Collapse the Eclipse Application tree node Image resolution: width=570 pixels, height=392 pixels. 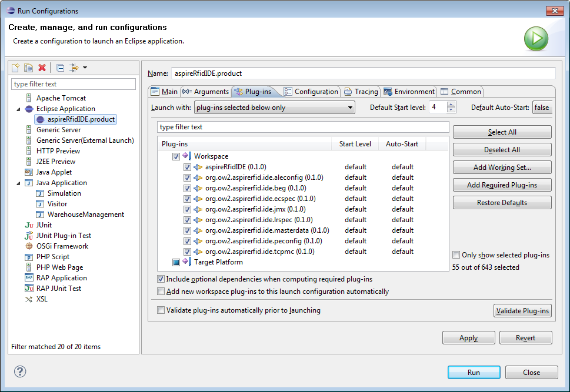19,109
